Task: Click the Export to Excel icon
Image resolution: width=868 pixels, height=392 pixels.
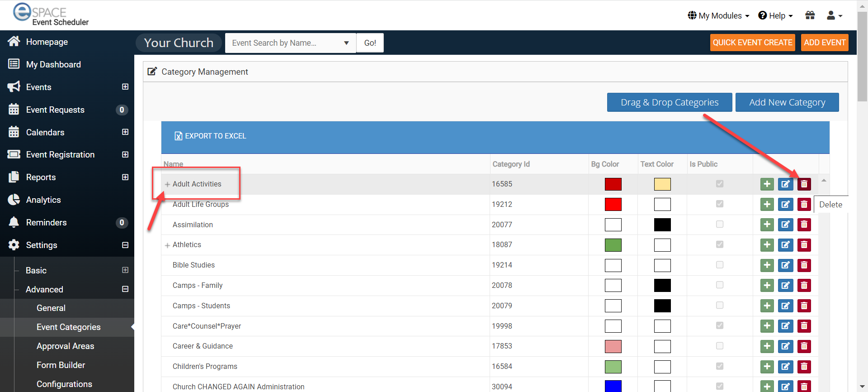Action: tap(179, 136)
